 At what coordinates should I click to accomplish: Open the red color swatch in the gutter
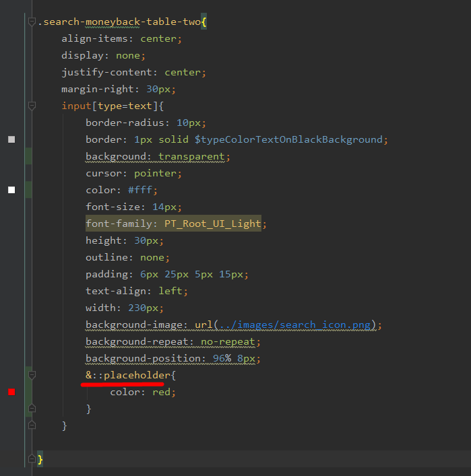point(11,392)
